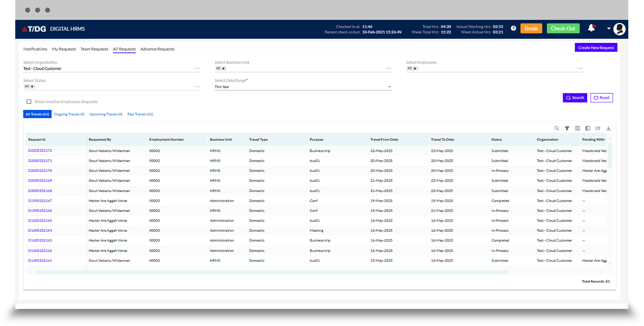The width and height of the screenshot is (644, 326).
Task: Open the notifications bell
Action: (x=591, y=28)
